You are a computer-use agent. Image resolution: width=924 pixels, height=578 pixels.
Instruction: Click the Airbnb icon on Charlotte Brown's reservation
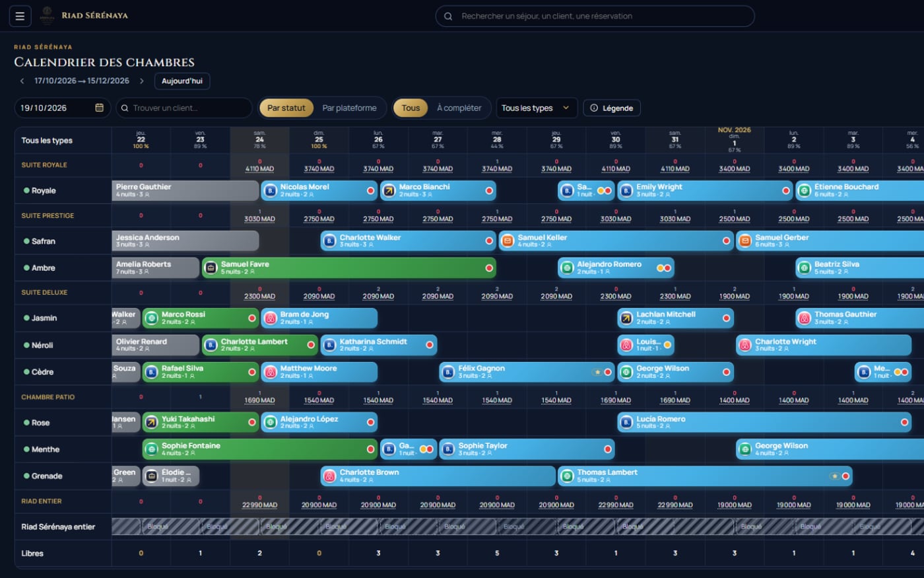pyautogui.click(x=329, y=476)
